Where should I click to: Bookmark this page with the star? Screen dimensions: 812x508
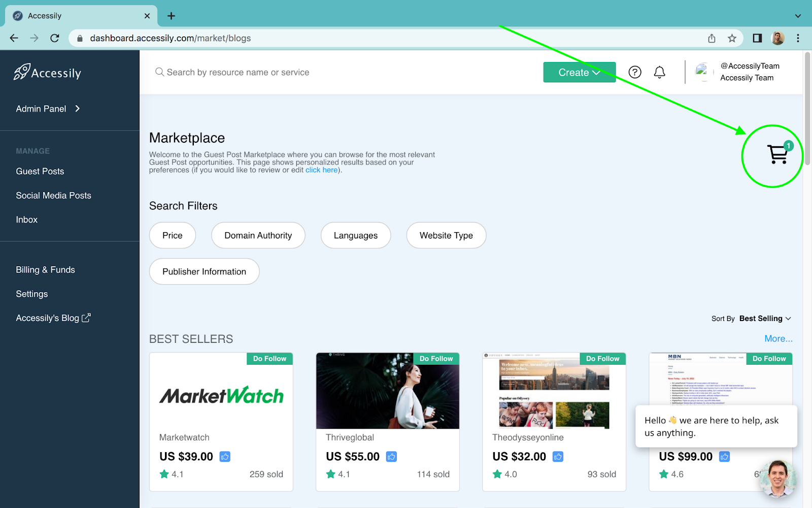(x=732, y=38)
